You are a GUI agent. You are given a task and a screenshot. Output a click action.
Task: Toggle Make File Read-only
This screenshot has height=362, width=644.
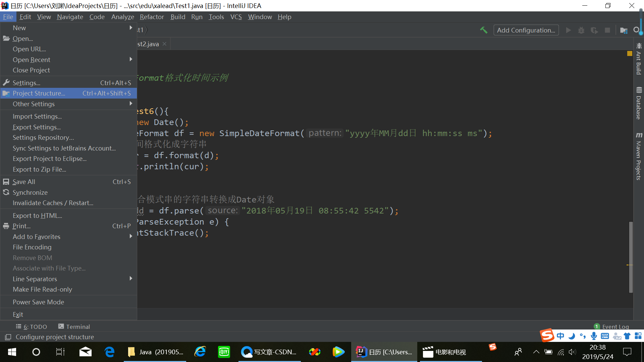click(x=42, y=289)
